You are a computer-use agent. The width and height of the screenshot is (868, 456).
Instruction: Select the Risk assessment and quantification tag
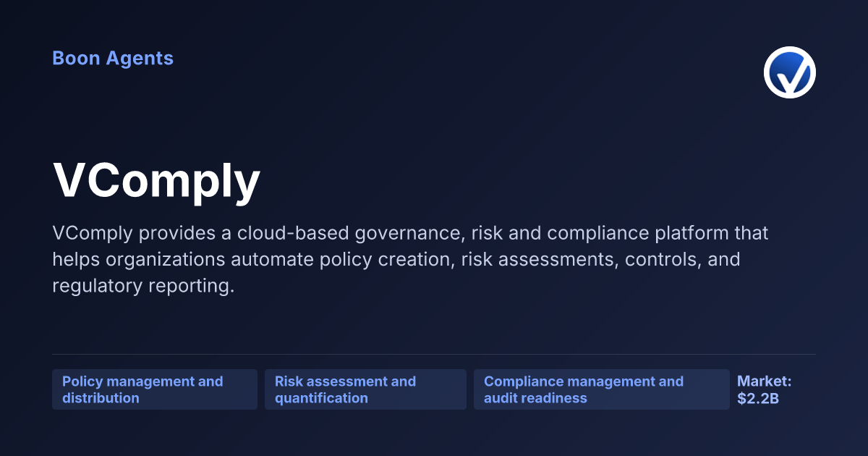click(x=365, y=389)
